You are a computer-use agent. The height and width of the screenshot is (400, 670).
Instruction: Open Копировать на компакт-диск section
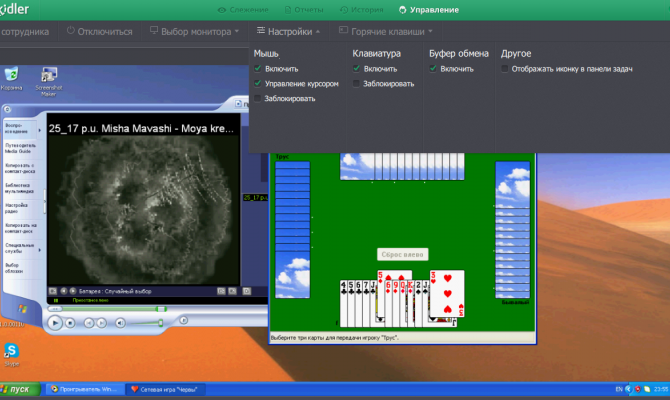[20, 228]
